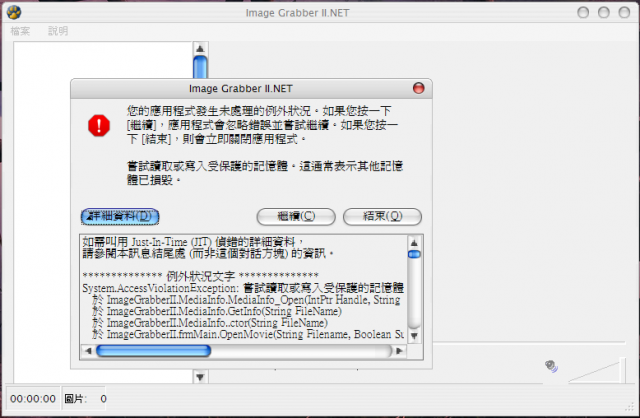Image resolution: width=640 pixels, height=418 pixels.
Task: Click the vertical scrollbar thumb in details
Action: (414, 254)
